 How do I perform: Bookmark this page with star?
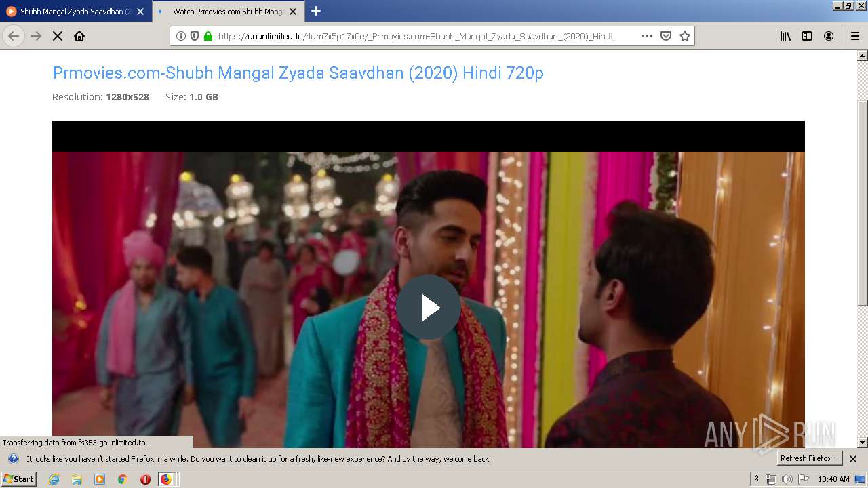(x=685, y=36)
